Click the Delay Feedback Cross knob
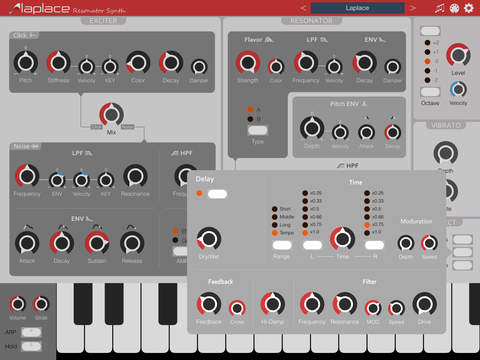Viewport: 480px width, 360px height. pos(237,308)
